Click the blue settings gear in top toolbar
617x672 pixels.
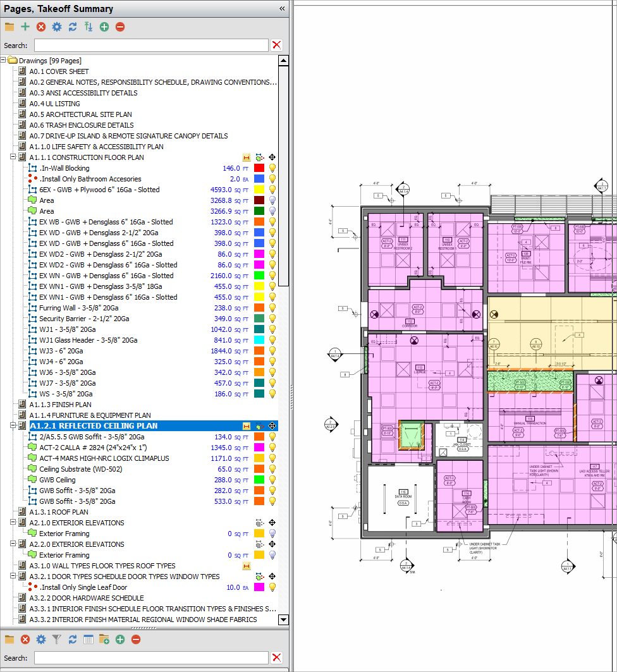coord(57,27)
